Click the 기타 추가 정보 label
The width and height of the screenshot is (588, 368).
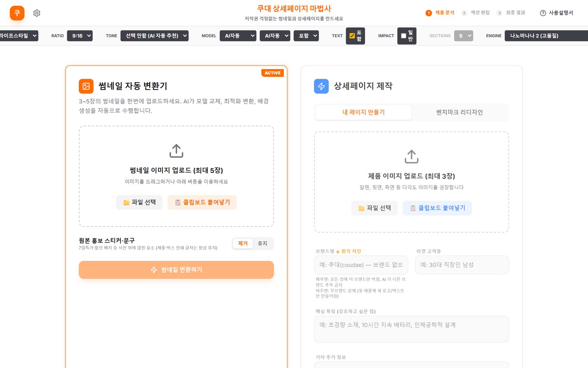tap(331, 357)
